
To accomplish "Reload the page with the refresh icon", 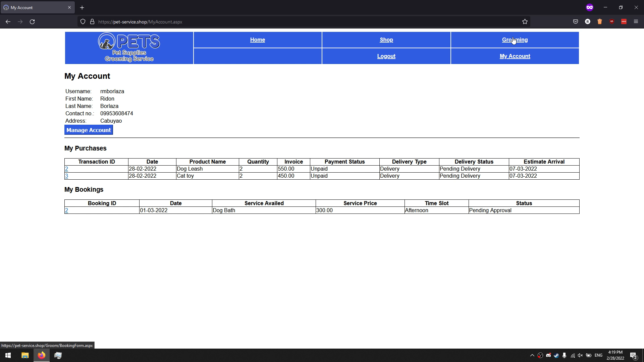I will coord(32,22).
